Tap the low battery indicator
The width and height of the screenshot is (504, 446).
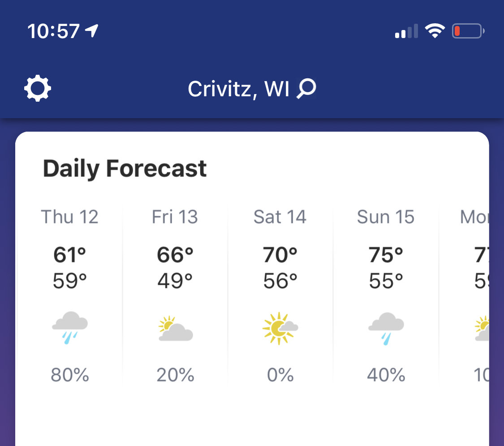point(468,31)
